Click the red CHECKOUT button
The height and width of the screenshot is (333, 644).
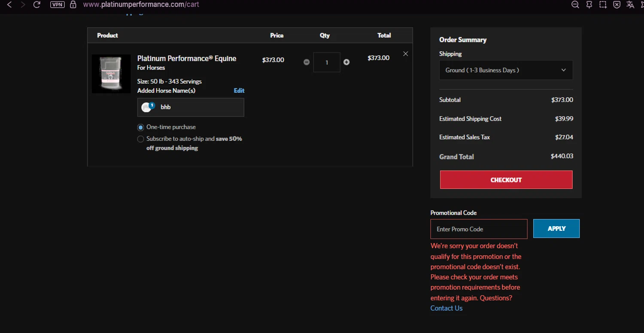[506, 180]
